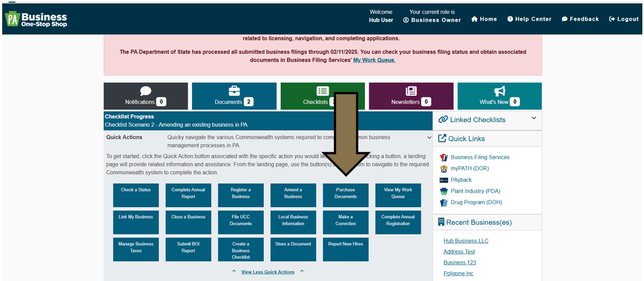The height and width of the screenshot is (281, 644).
Task: Open the Newsletters tile
Action: point(411,96)
